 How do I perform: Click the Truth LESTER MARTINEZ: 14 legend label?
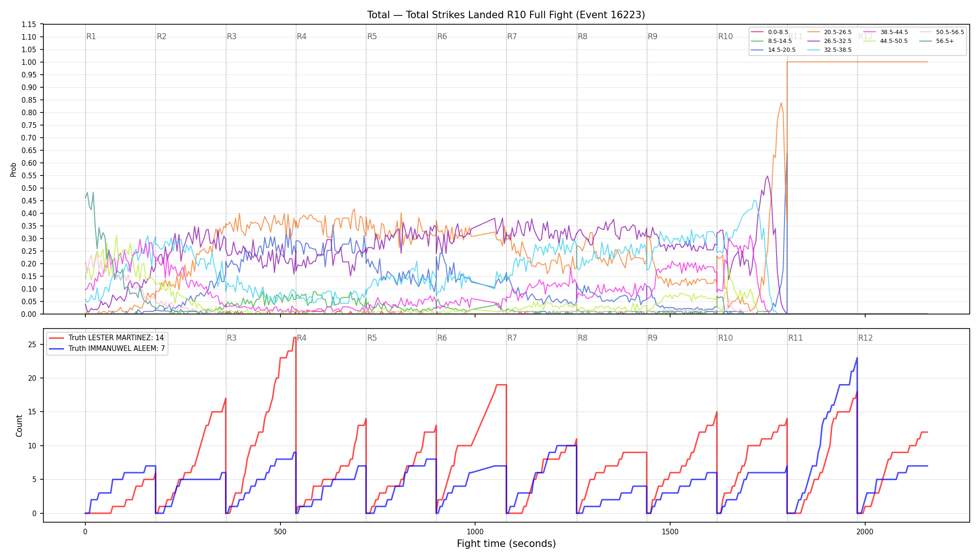[x=116, y=338]
